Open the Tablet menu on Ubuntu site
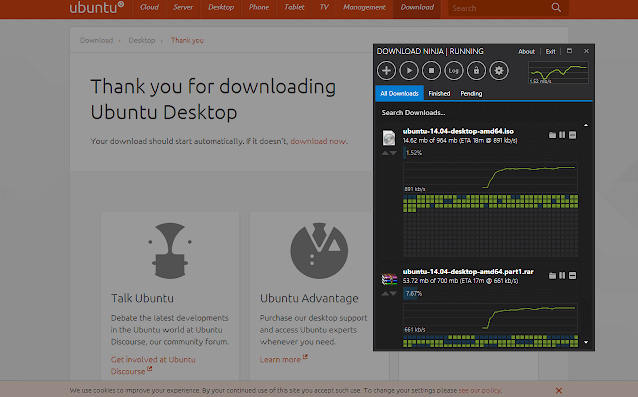Image resolution: width=638 pixels, height=397 pixels. (294, 7)
